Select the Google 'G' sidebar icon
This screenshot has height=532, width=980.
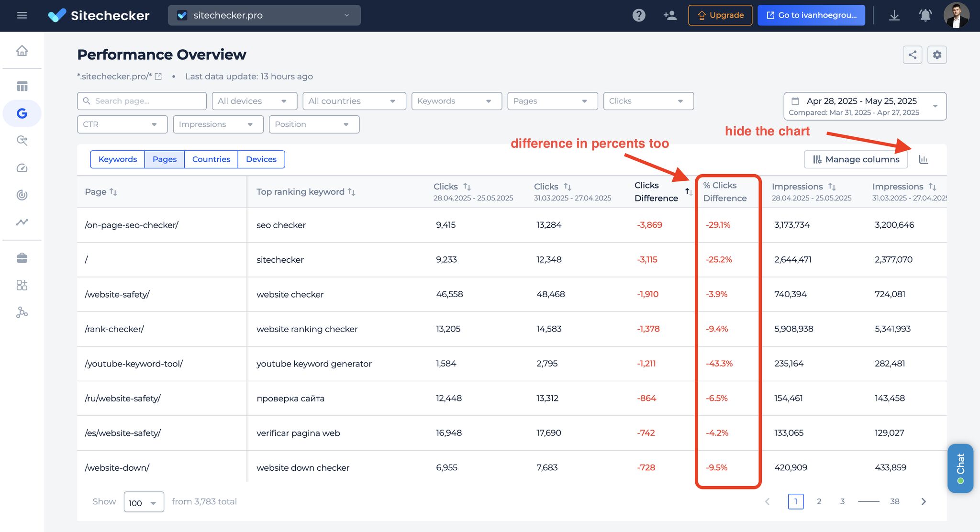click(x=22, y=113)
